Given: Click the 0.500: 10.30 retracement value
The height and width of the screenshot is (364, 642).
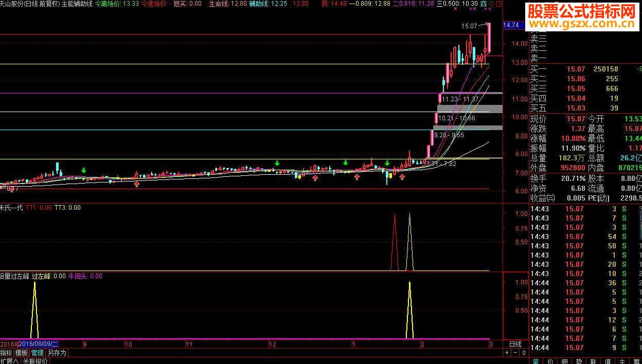Looking at the screenshot, I should click(457, 4).
